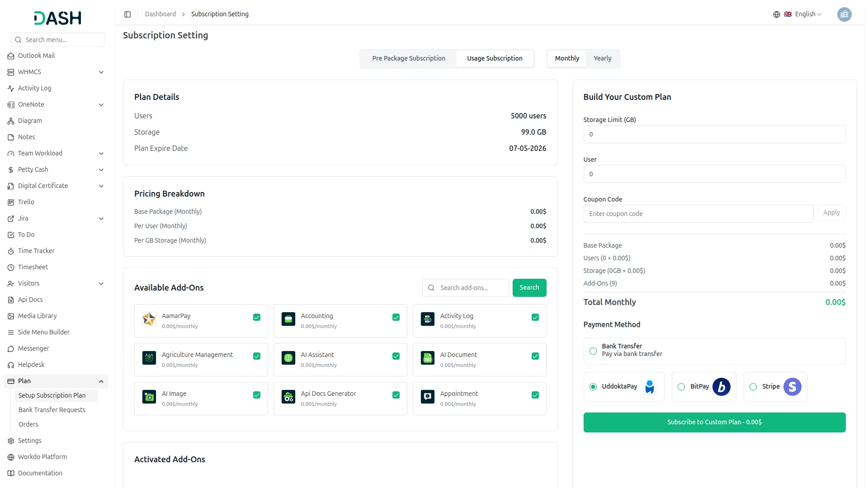Select the Yearly billing tab
Viewport: 868px width, 488px height.
click(602, 58)
